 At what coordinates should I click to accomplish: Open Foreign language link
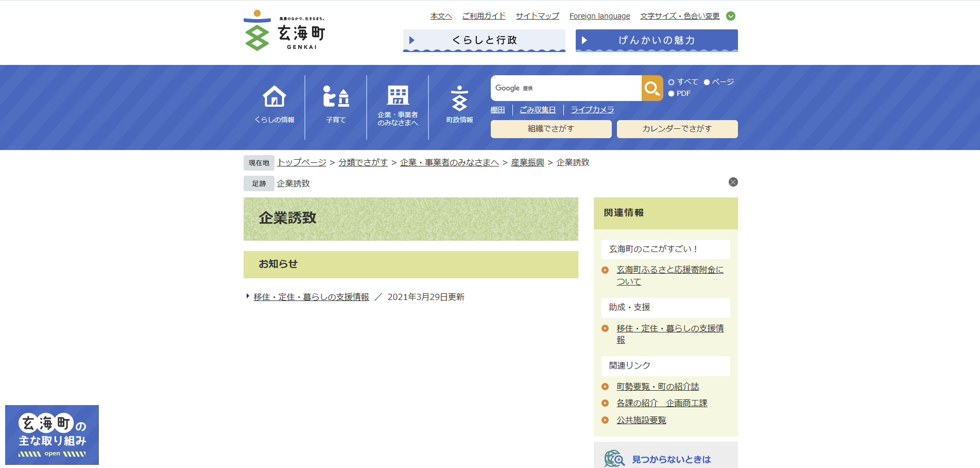coord(600,16)
